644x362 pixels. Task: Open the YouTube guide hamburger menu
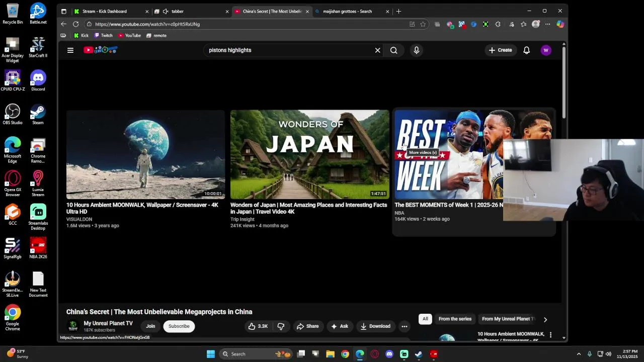(x=70, y=50)
